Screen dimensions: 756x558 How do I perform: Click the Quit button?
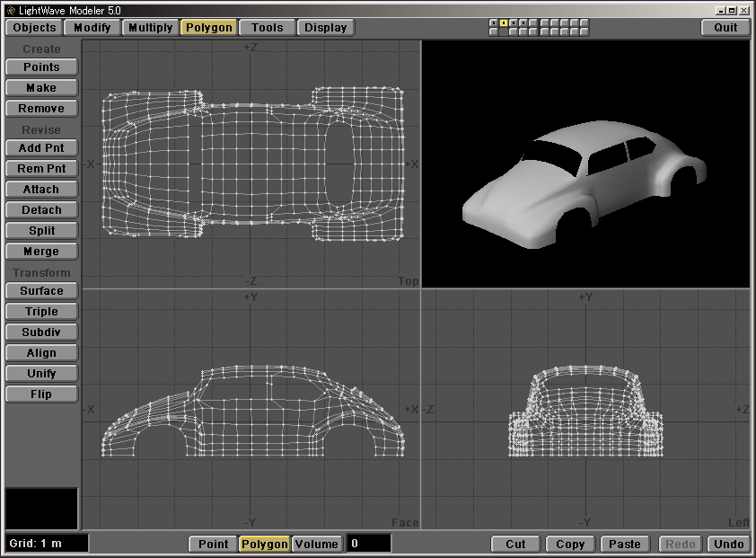click(x=725, y=27)
